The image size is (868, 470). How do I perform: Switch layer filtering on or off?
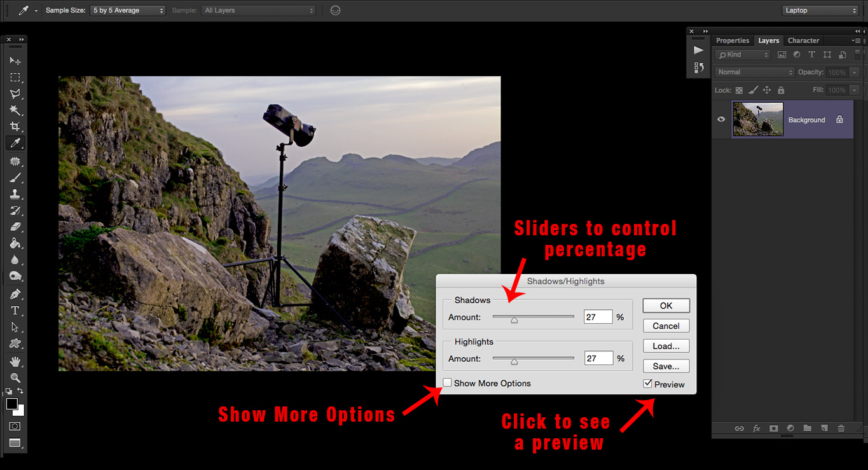857,55
